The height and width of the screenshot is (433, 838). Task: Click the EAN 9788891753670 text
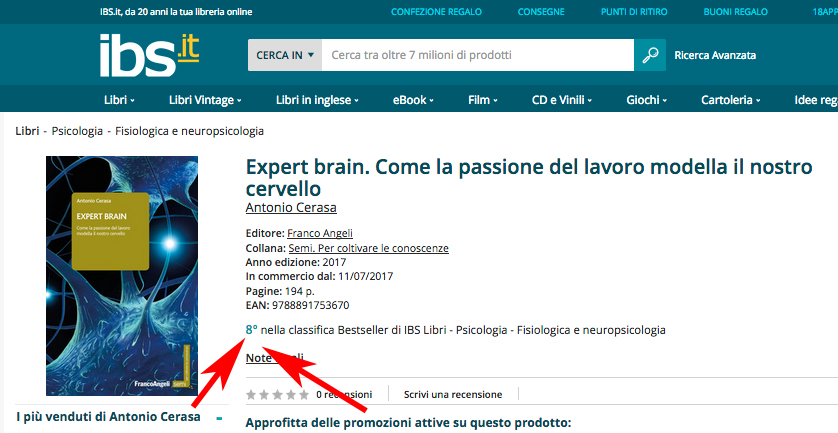tap(297, 306)
